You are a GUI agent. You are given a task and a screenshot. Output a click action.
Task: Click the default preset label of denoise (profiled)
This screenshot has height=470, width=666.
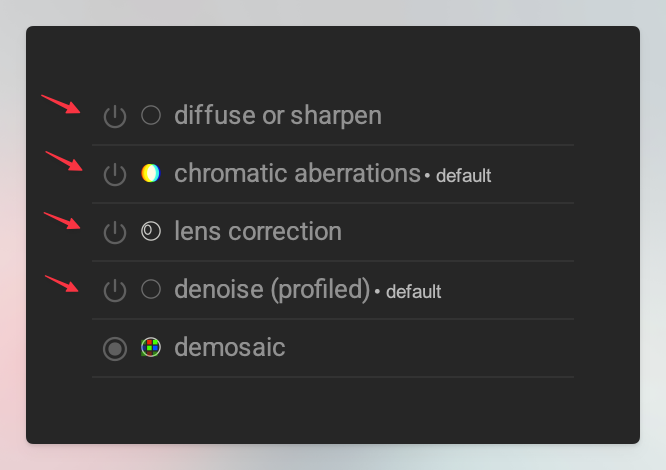click(413, 293)
